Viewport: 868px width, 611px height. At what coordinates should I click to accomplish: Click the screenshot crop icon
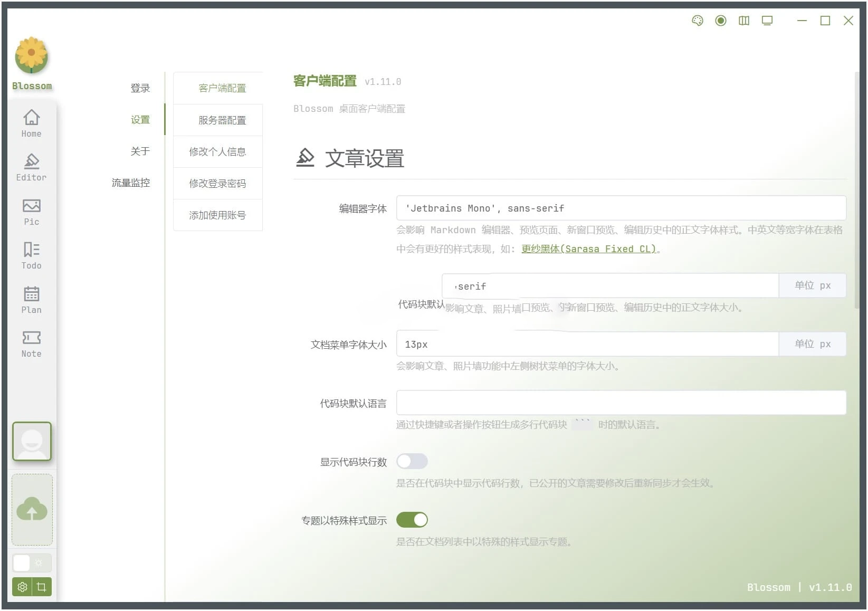pyautogui.click(x=42, y=587)
